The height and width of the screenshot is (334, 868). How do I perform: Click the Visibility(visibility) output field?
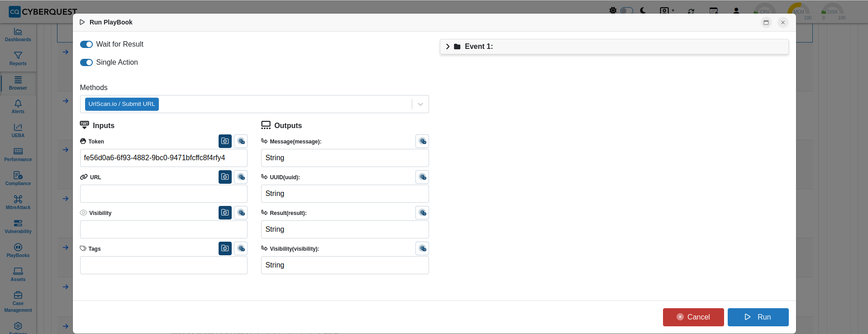[345, 265]
